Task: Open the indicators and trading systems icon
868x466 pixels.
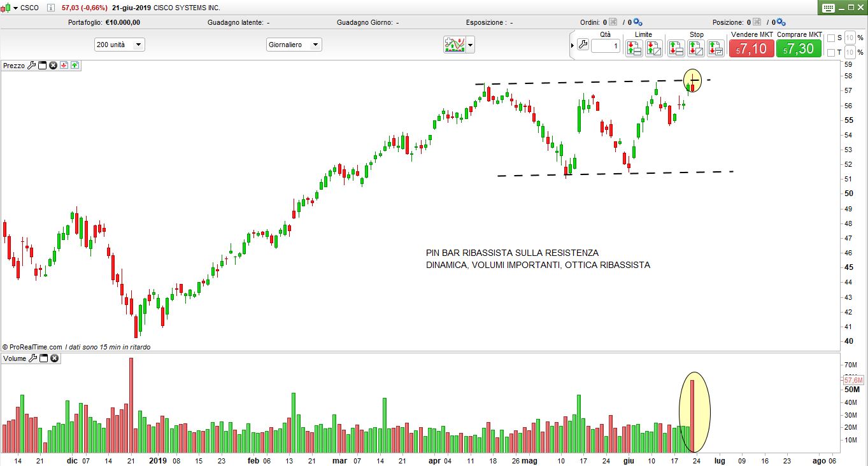Action: pos(455,45)
